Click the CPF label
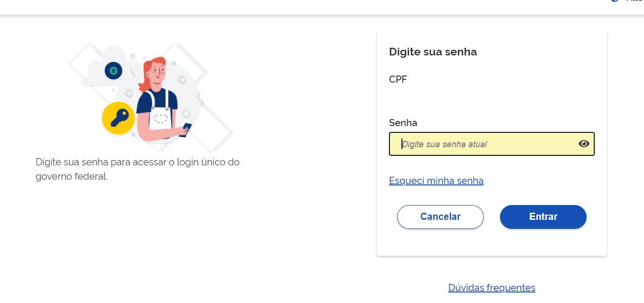This screenshot has width=644, height=303. 398,79
